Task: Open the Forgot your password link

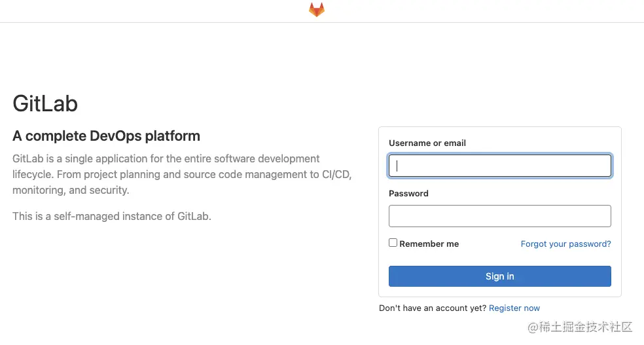Action: click(565, 244)
